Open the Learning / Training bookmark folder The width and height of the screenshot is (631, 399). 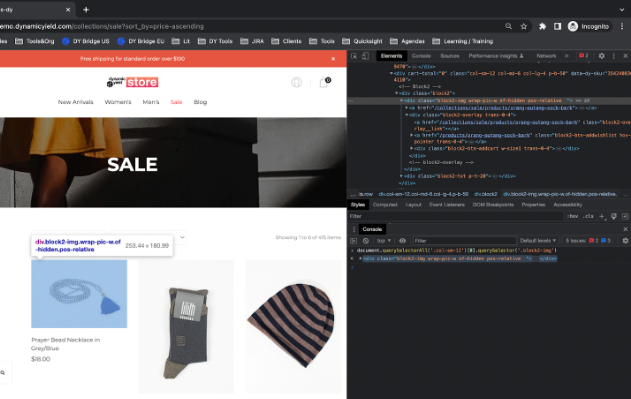pyautogui.click(x=463, y=41)
